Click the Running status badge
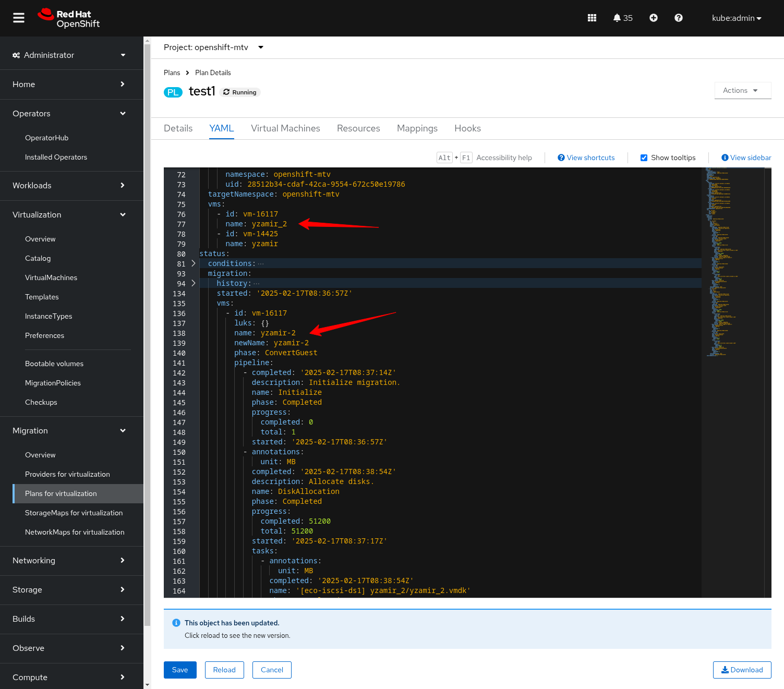The width and height of the screenshot is (784, 689). pyautogui.click(x=240, y=92)
